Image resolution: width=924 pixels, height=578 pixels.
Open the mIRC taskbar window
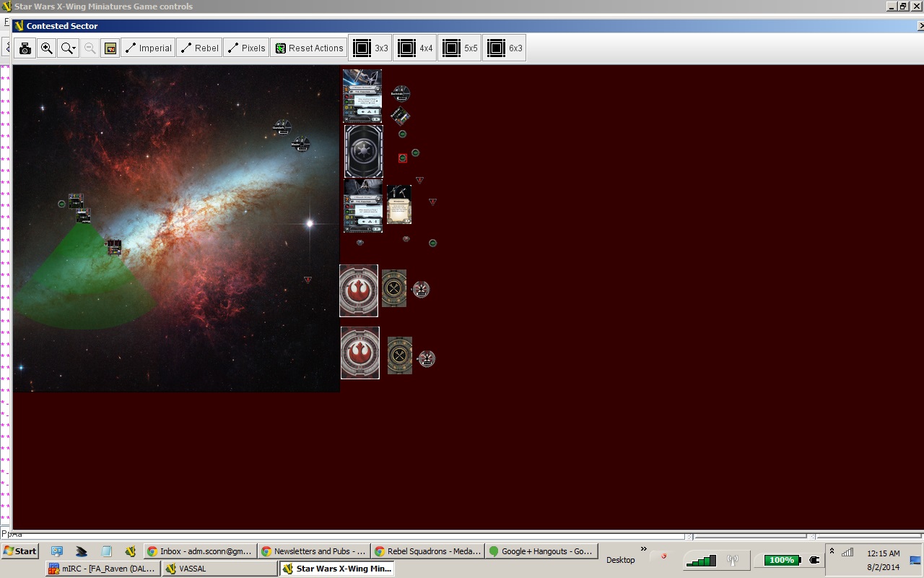[103, 569]
